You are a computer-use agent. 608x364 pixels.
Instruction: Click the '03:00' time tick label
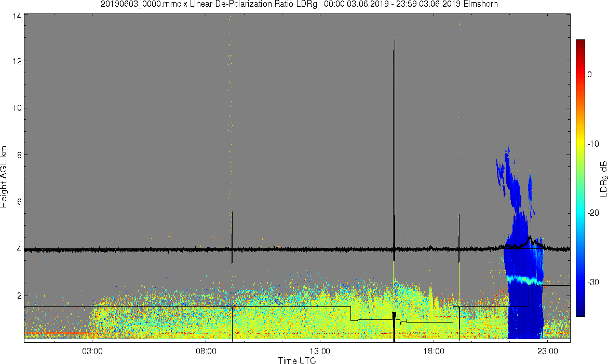(92, 351)
